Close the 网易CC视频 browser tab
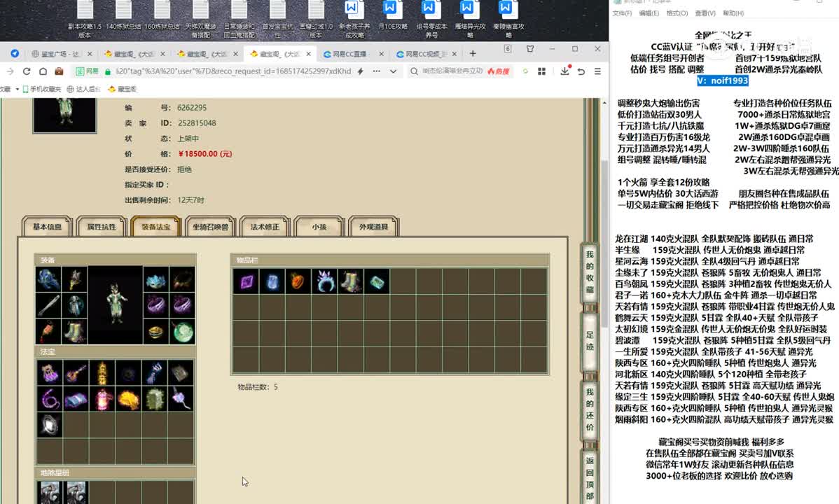The height and width of the screenshot is (504, 839). click(x=455, y=54)
